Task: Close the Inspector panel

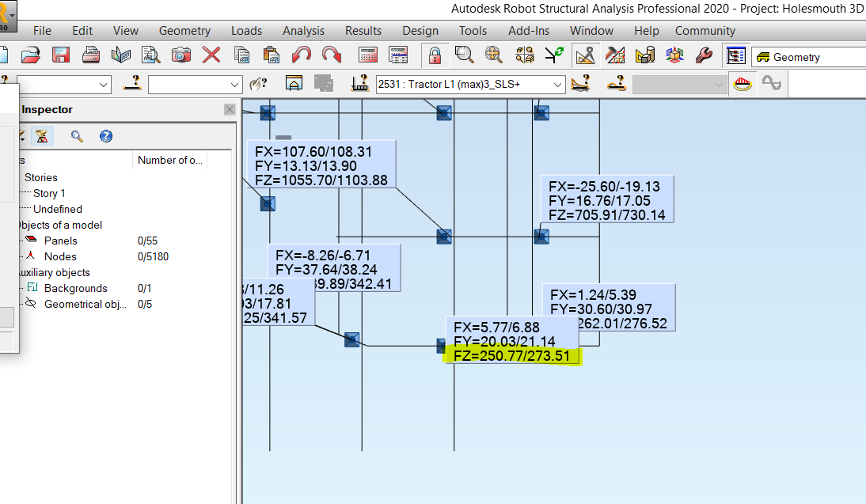Action: [x=230, y=109]
